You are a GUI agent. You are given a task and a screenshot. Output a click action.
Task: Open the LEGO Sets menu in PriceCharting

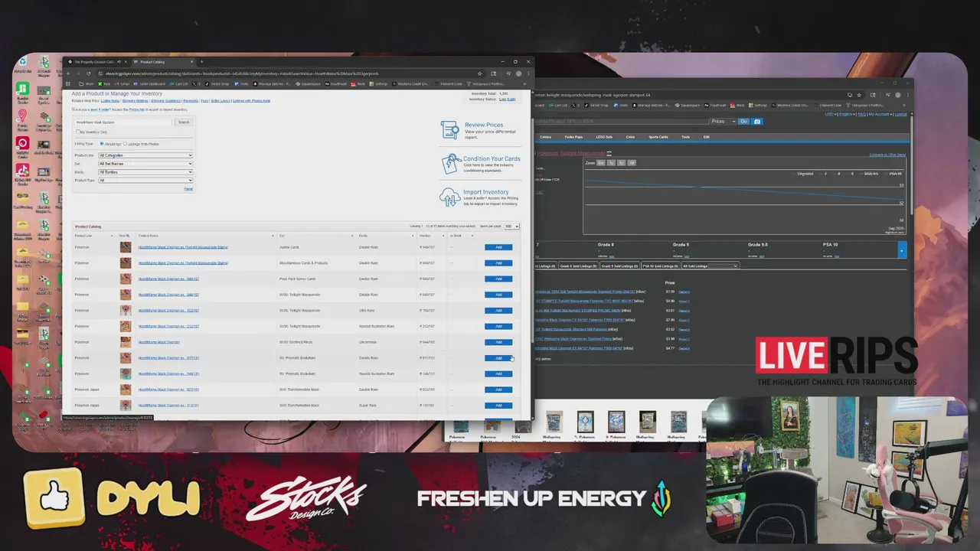tap(604, 137)
